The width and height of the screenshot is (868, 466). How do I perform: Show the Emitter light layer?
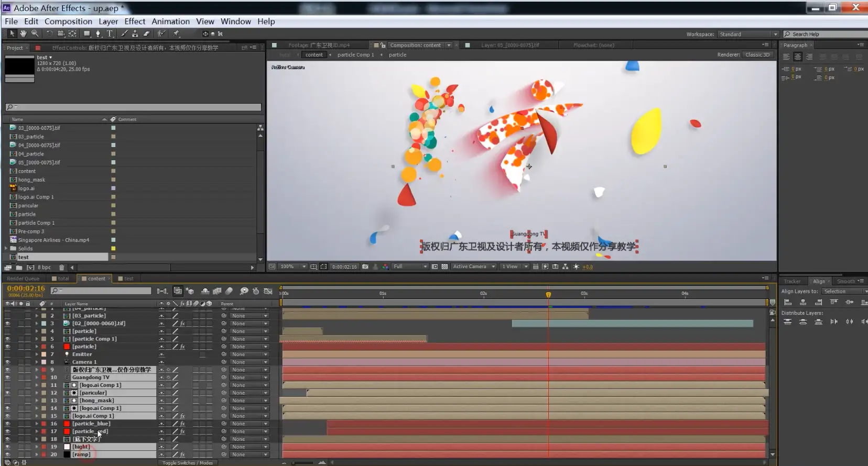tap(7, 354)
